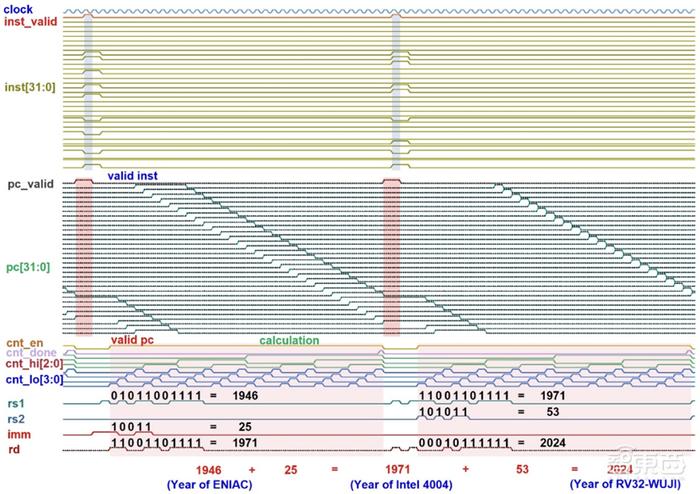Screen dimensions: 700x494
Task: Click binary value 01011001111 on rs1 row
Action: (156, 395)
